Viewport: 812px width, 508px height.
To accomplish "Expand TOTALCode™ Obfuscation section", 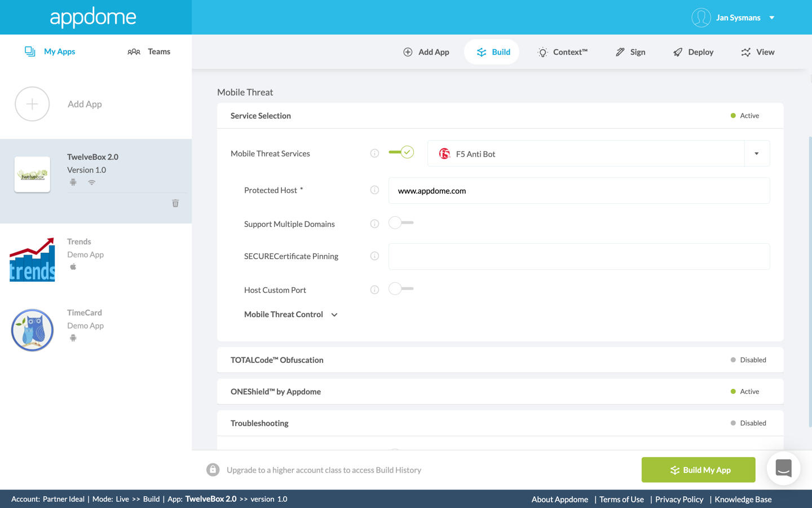I will click(x=500, y=360).
